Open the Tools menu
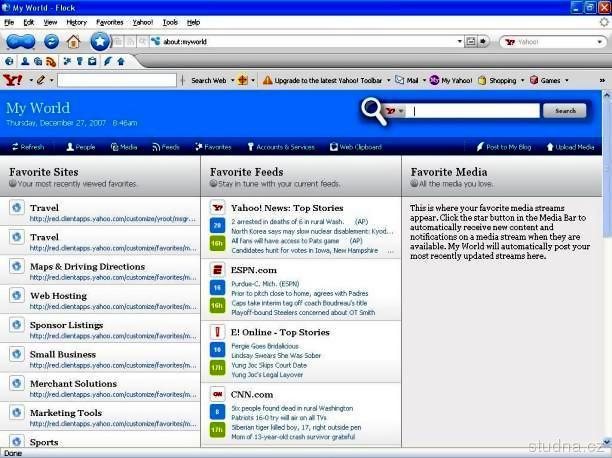Viewport: 612px width, 458px height. pyautogui.click(x=170, y=22)
